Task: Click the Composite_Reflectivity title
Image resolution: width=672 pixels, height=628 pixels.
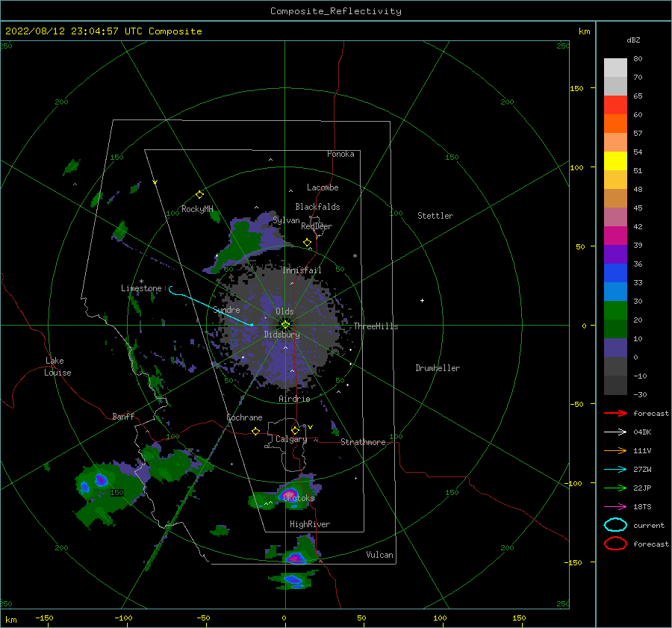Action: [336, 11]
